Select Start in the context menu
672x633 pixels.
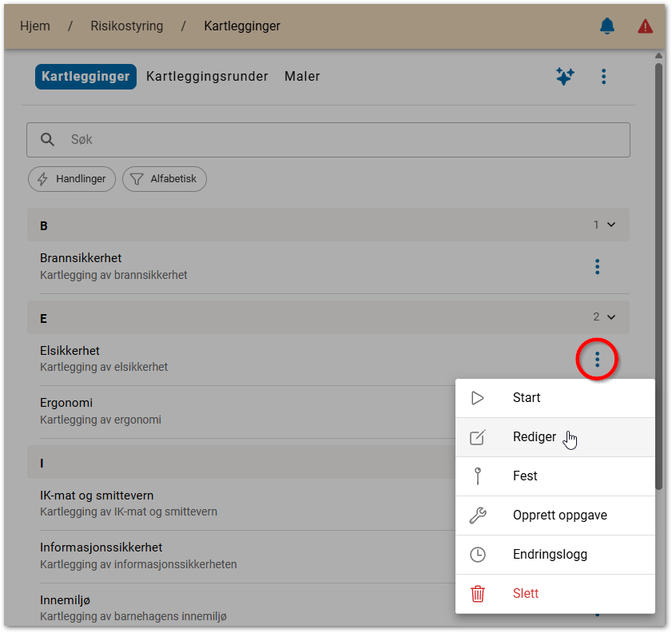tap(527, 398)
